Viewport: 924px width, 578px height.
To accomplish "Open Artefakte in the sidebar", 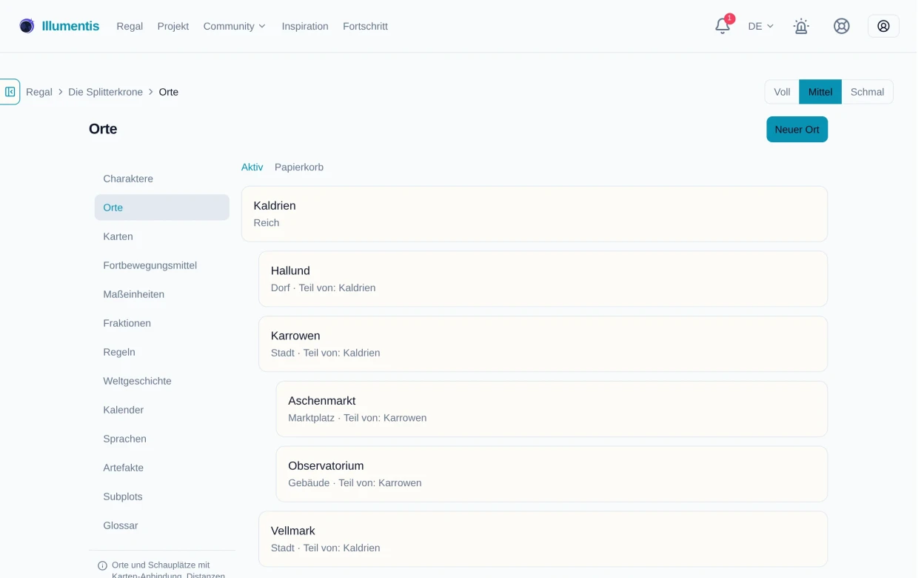I will click(x=162, y=468).
